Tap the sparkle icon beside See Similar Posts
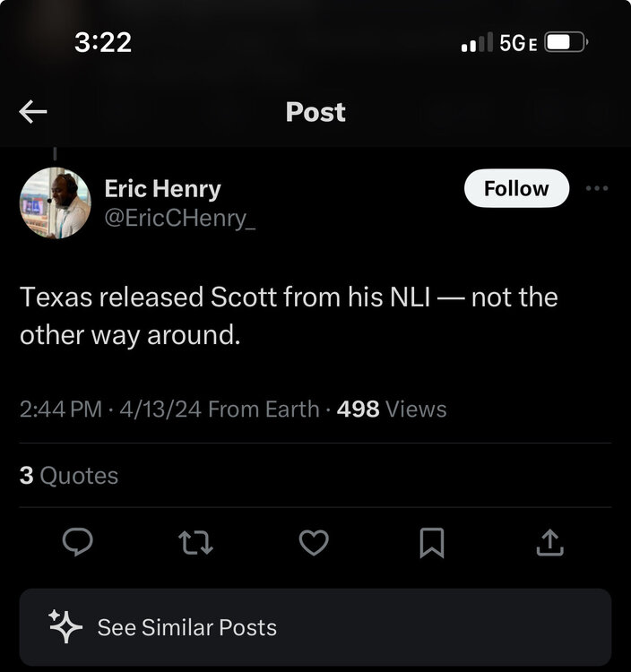This screenshot has width=631, height=672. pos(65,627)
